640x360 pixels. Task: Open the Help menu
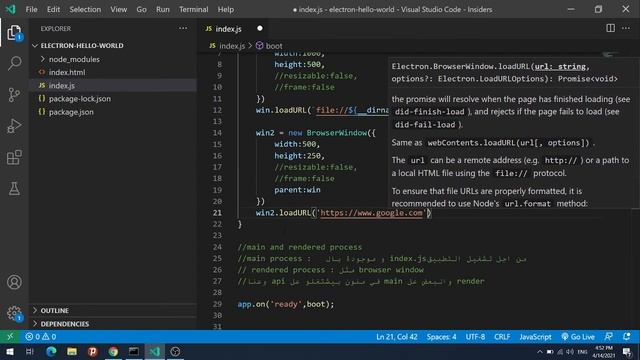[226, 9]
